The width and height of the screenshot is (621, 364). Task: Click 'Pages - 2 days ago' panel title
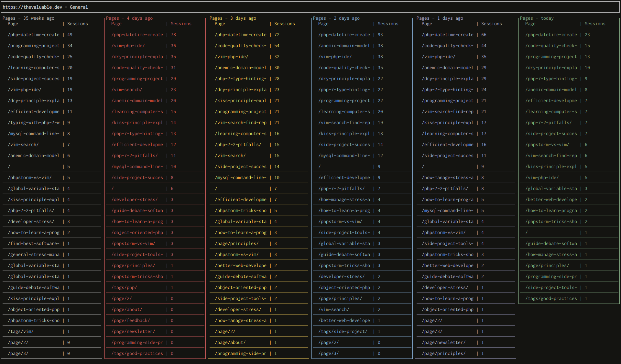point(336,18)
